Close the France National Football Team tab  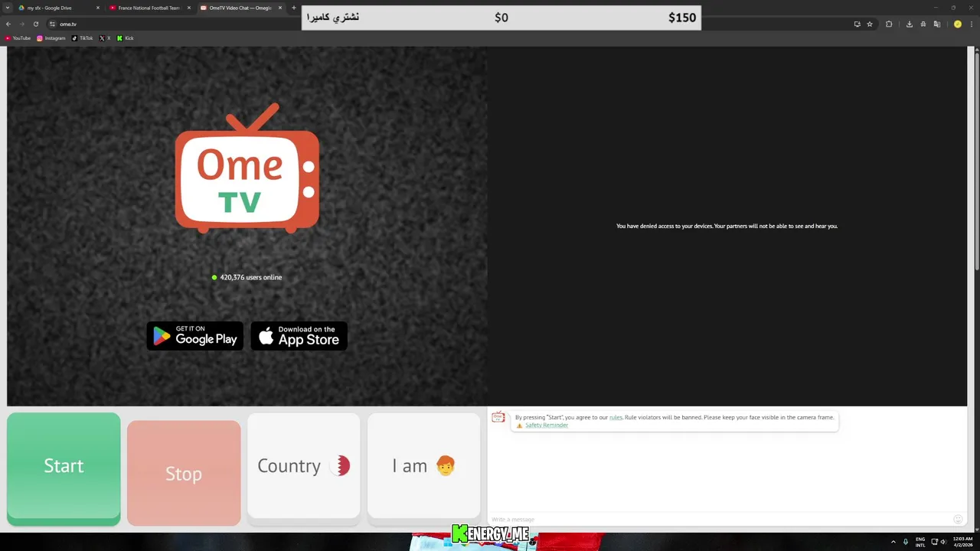(189, 8)
